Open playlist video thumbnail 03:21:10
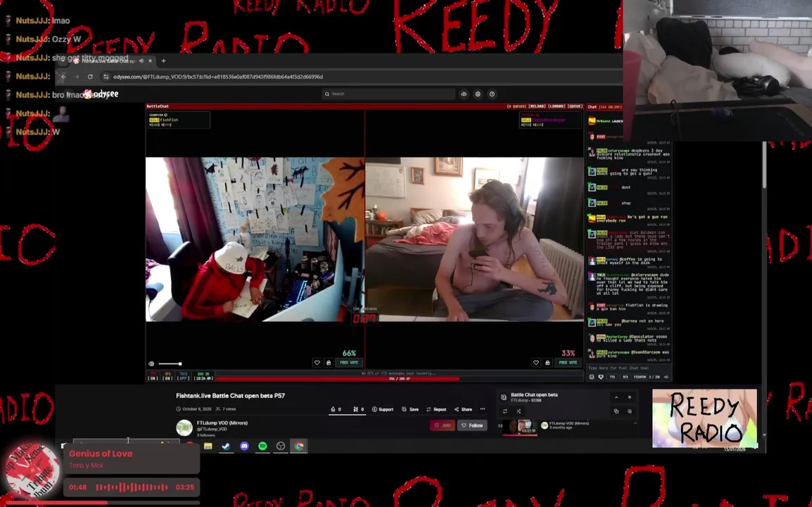This screenshot has width=812, height=507. (x=521, y=427)
